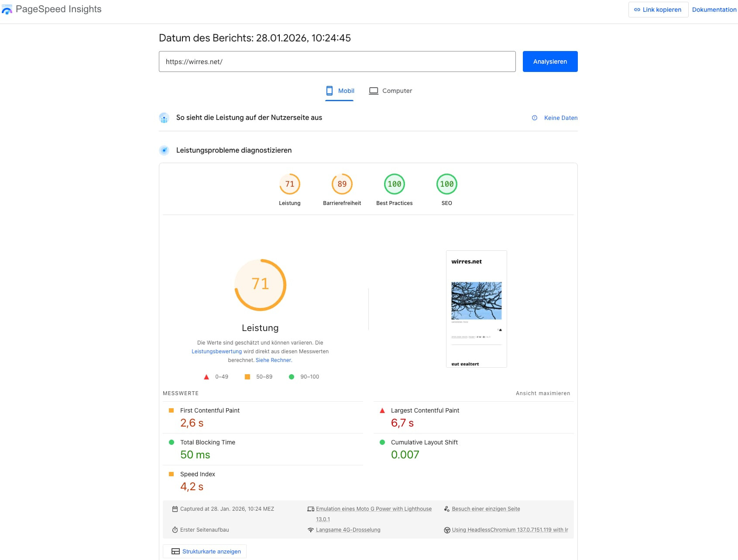Image resolution: width=738 pixels, height=560 pixels.
Task: Click the calendar icon next to Captured at
Action: click(175, 509)
